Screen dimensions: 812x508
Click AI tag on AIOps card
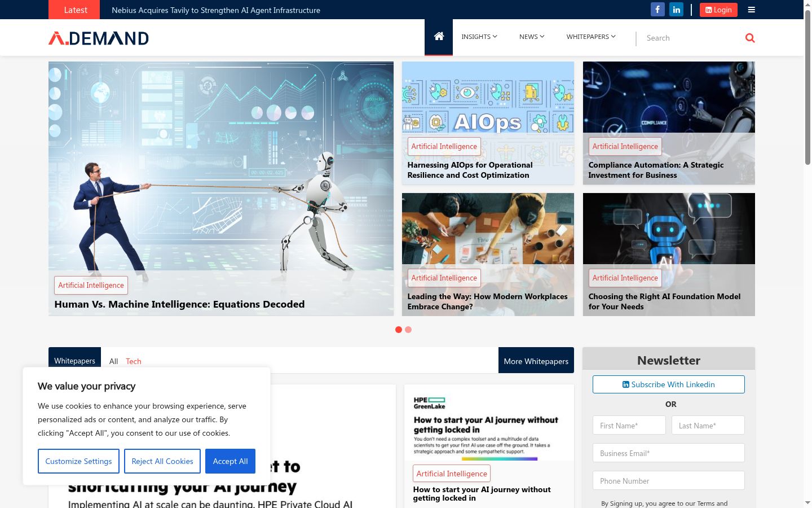pos(444,146)
